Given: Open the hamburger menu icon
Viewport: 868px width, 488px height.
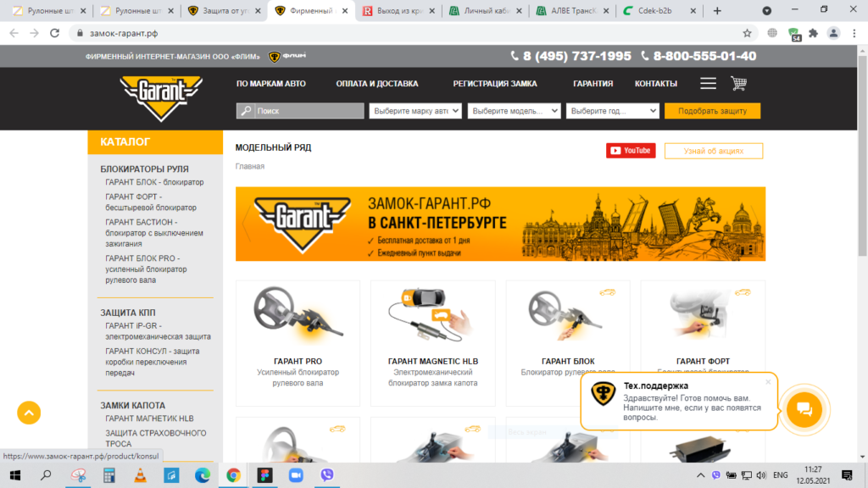Looking at the screenshot, I should pos(708,84).
